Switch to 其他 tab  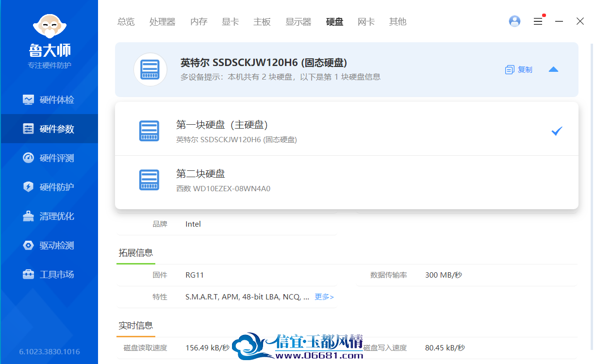pyautogui.click(x=398, y=22)
